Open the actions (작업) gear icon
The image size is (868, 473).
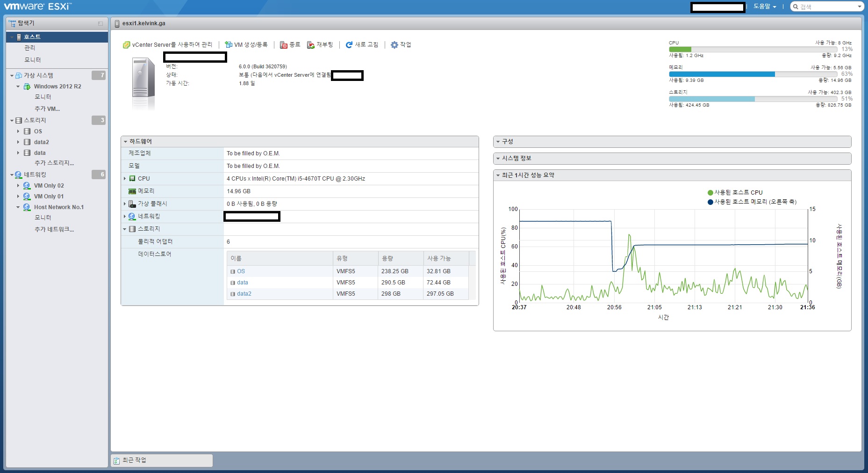click(x=395, y=45)
